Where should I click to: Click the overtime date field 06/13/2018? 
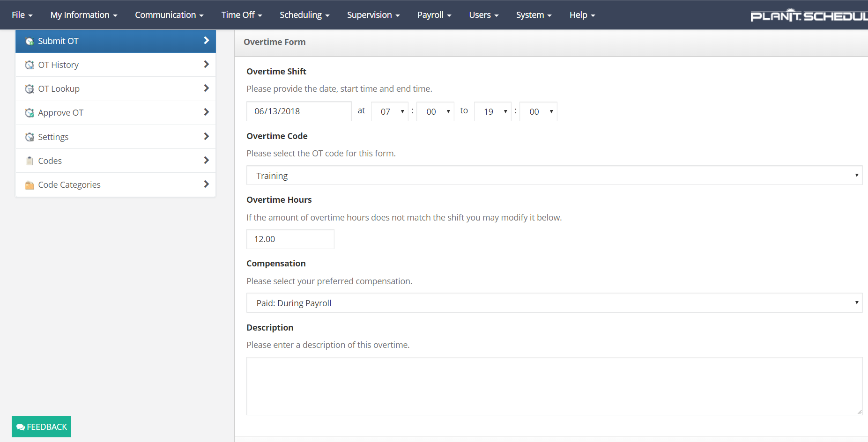pos(299,111)
